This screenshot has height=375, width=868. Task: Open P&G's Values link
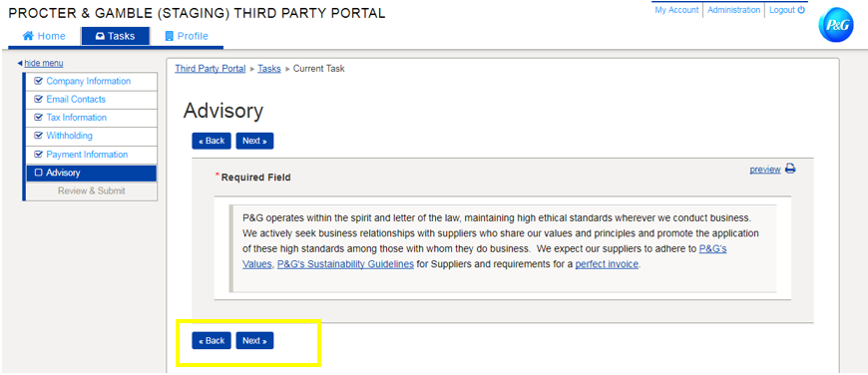coord(712,249)
